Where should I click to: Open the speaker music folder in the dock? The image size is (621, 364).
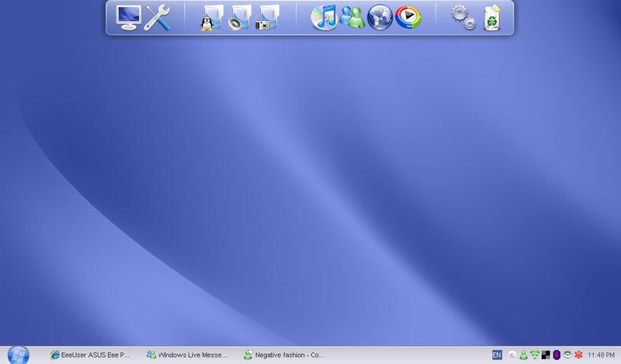(x=240, y=18)
